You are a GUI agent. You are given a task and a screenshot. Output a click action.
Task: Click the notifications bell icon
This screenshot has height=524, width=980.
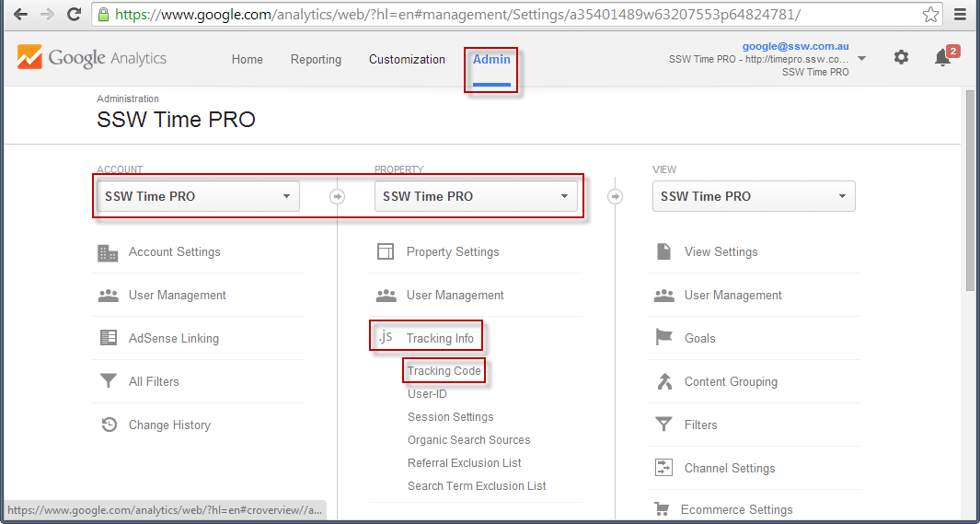click(x=942, y=58)
